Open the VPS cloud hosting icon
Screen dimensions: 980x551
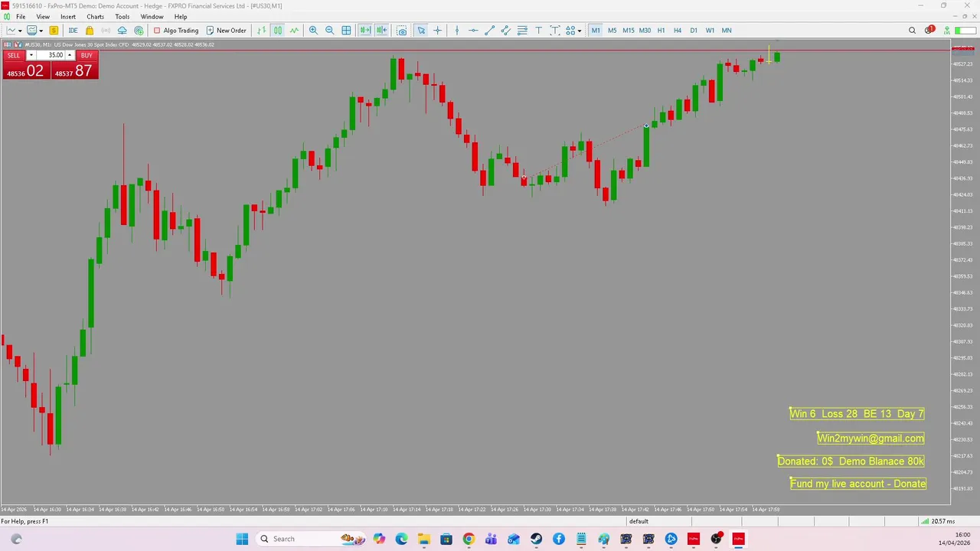[122, 31]
